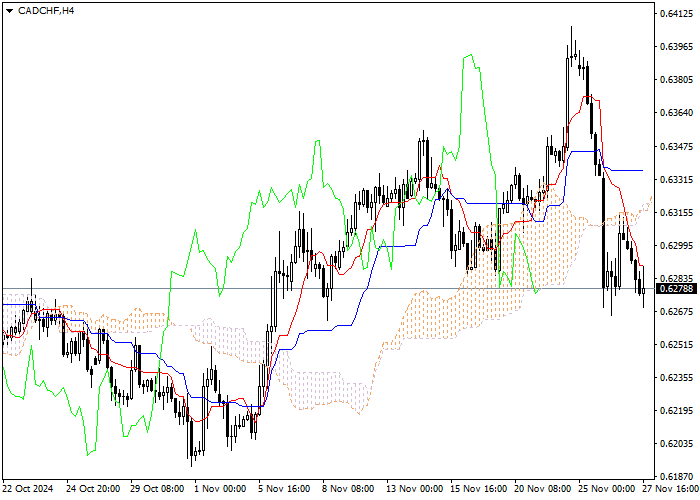Click the 0.63315 price axis label
The image size is (700, 500).
[676, 179]
